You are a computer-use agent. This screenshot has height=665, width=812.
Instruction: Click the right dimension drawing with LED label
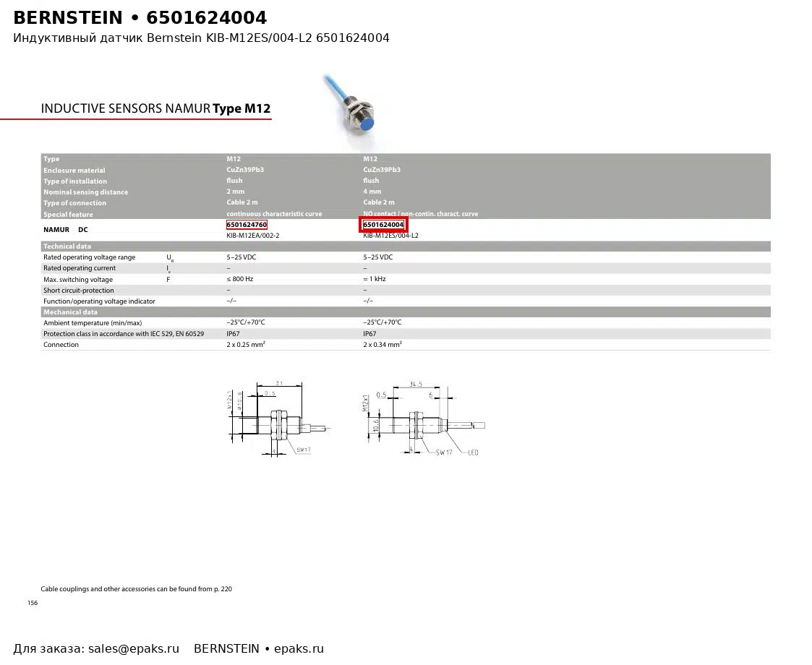(x=424, y=419)
